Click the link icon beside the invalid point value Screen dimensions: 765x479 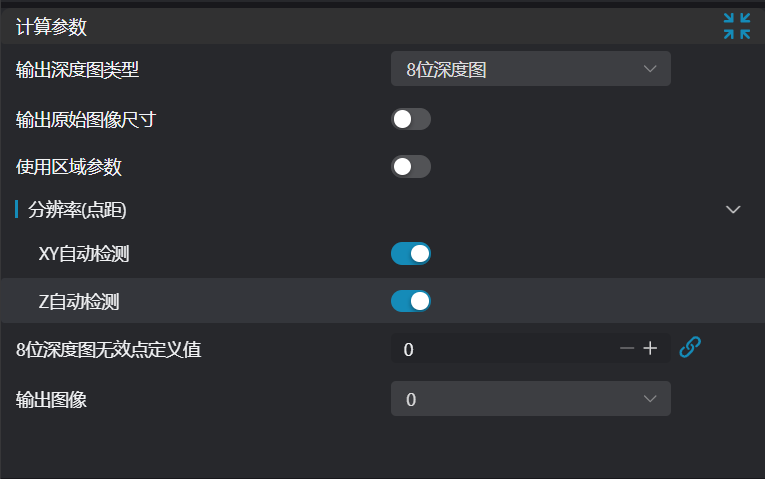point(690,347)
